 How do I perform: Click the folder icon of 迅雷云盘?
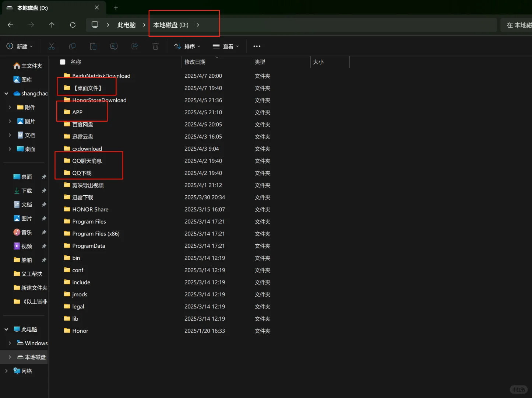pyautogui.click(x=67, y=136)
